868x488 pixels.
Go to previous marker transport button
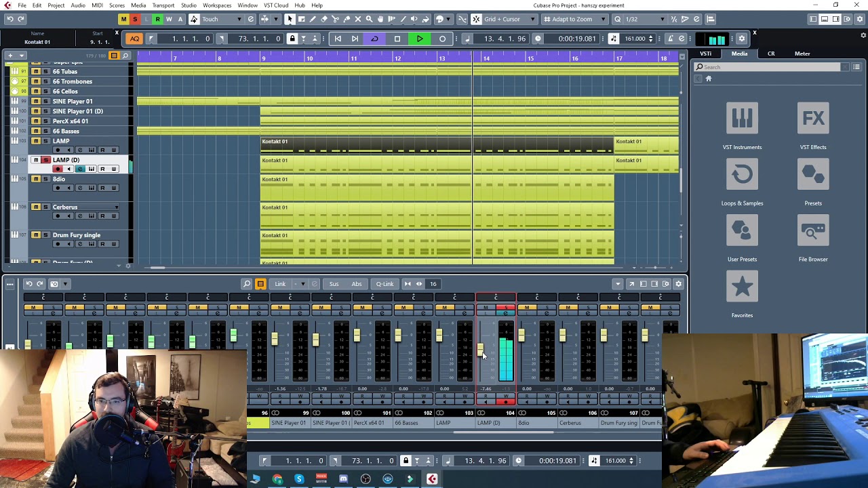click(338, 39)
